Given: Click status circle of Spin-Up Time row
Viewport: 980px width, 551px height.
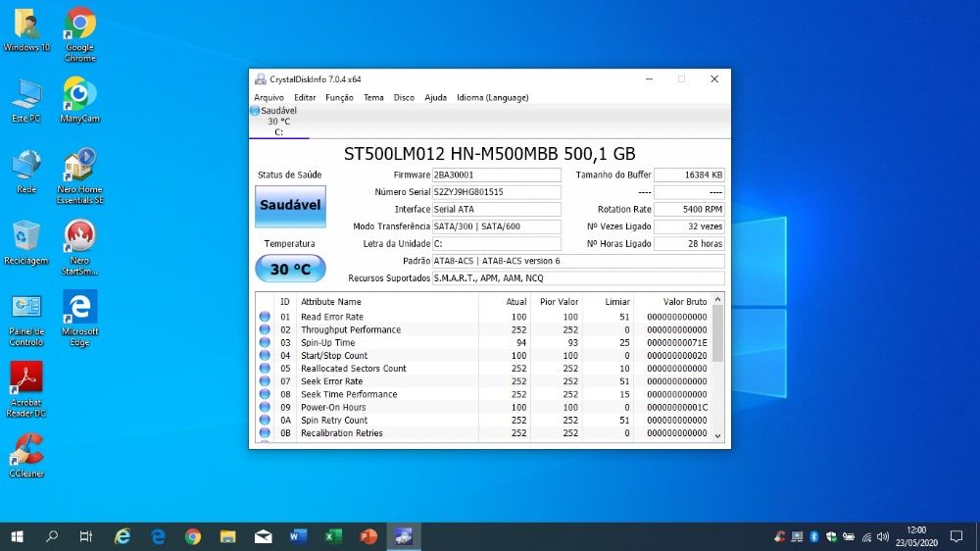Looking at the screenshot, I should click(x=265, y=343).
